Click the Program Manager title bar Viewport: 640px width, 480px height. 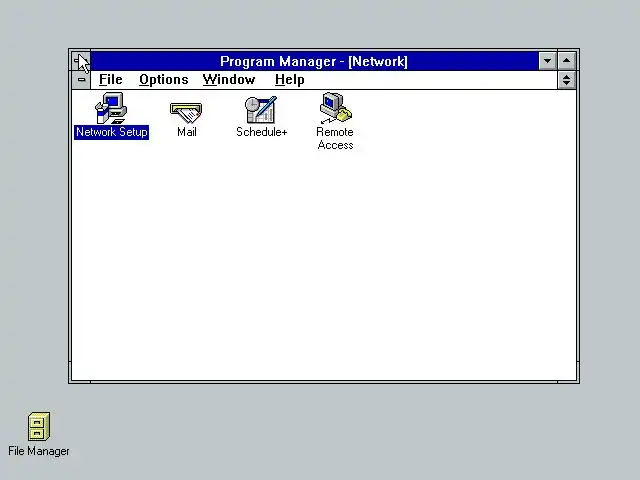point(314,61)
